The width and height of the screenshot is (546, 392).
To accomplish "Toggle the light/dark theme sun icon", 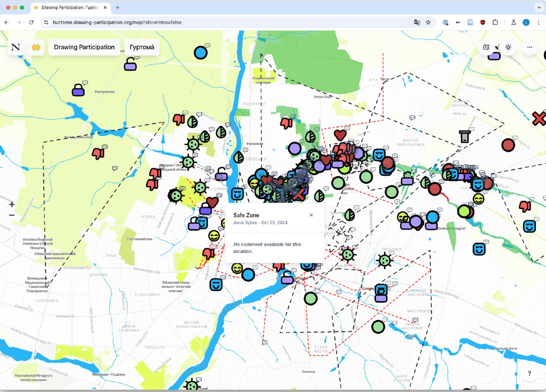I will point(508,47).
